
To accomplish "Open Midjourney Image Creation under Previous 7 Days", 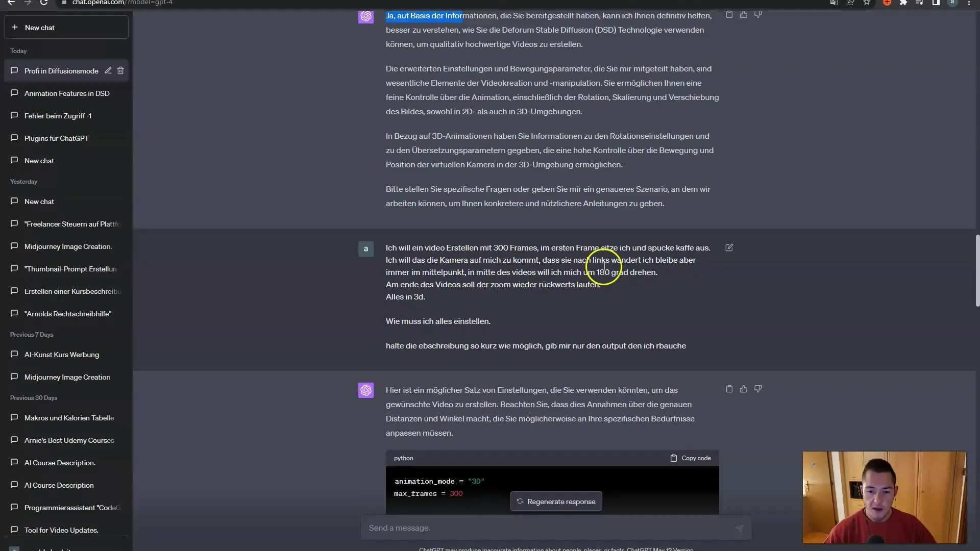I will [x=66, y=377].
